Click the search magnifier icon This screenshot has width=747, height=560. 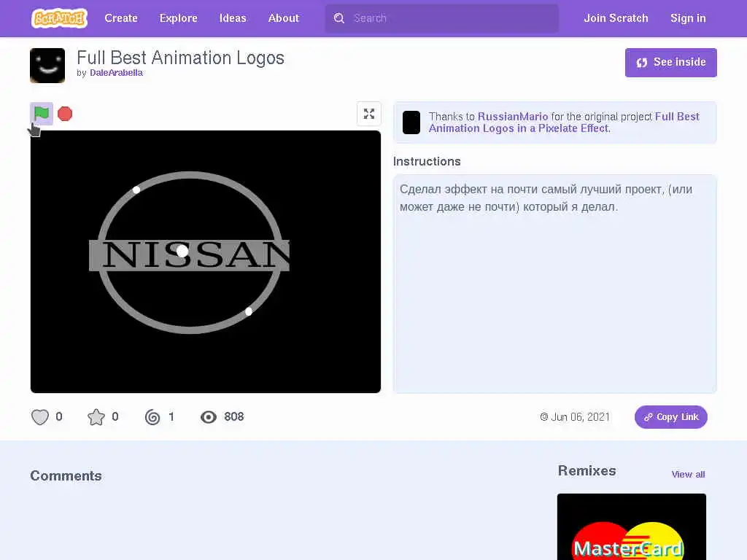pos(338,18)
